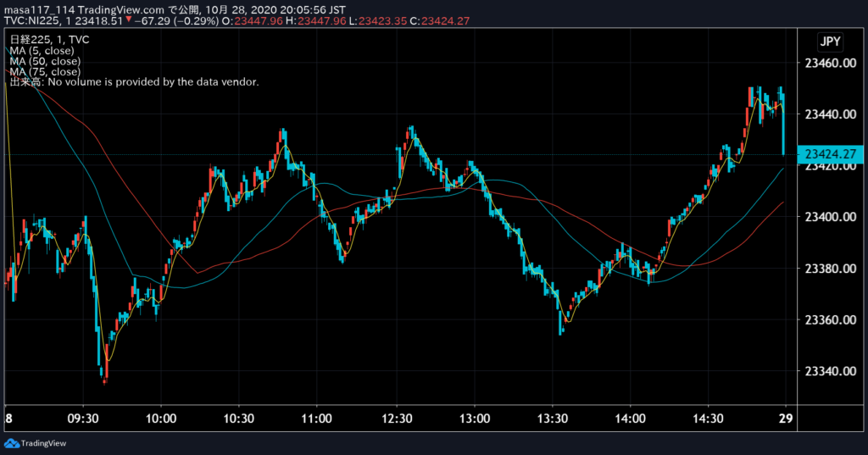Click the 12:30 time axis label
868x455 pixels.
tap(397, 419)
